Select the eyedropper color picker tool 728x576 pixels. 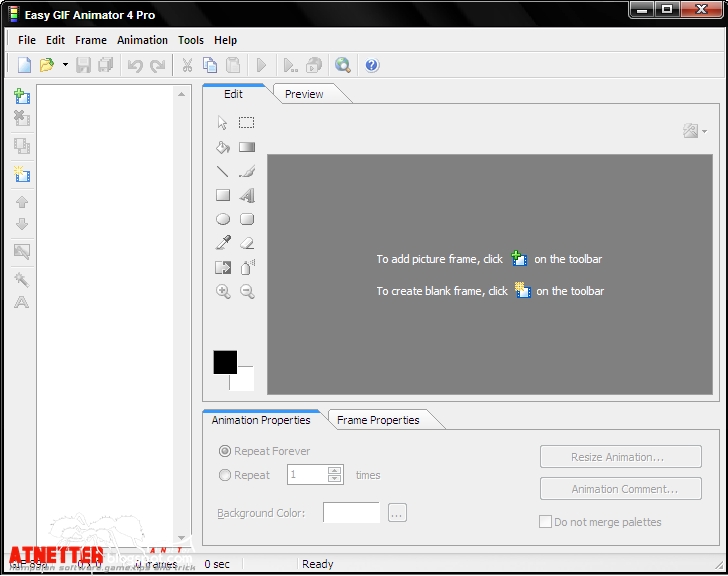pyautogui.click(x=223, y=243)
